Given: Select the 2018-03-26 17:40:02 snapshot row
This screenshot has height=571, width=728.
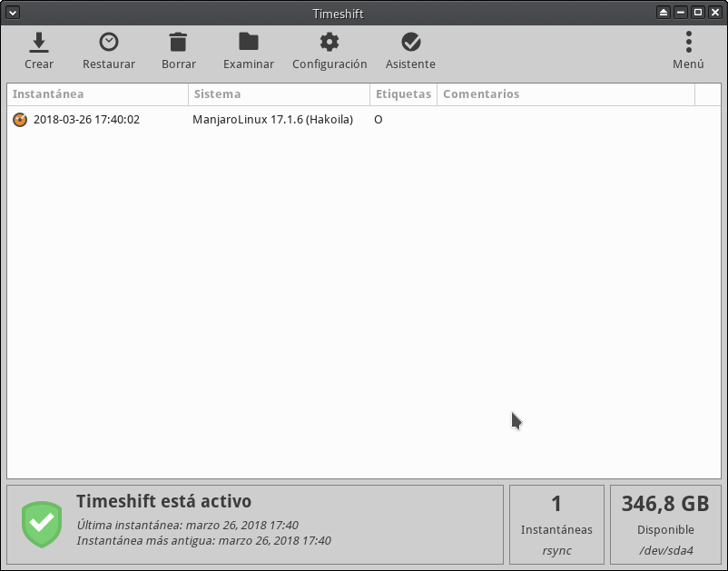Looking at the screenshot, I should click(x=86, y=120).
